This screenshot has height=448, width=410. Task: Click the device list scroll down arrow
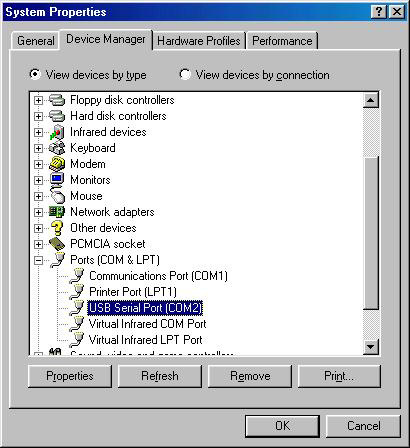tap(371, 347)
